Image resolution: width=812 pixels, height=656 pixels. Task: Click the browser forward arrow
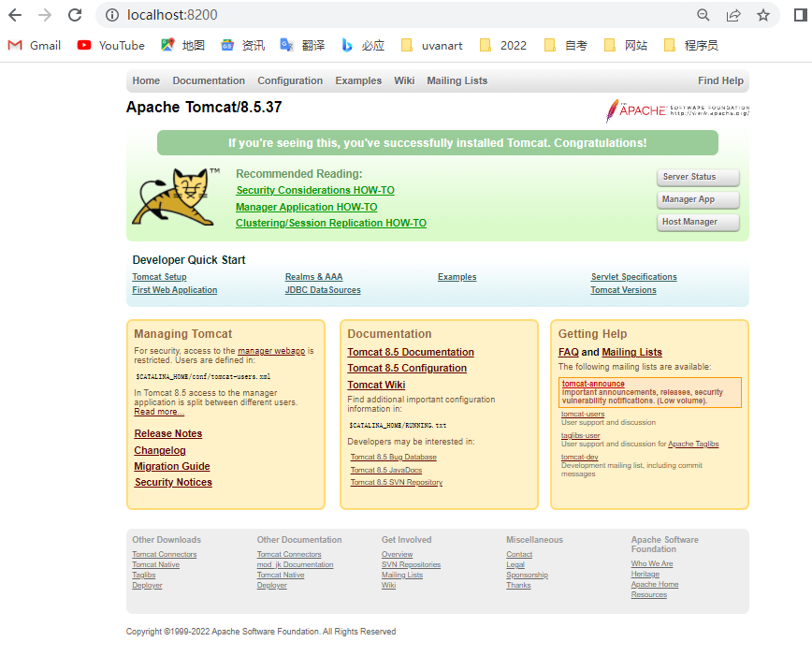45,15
